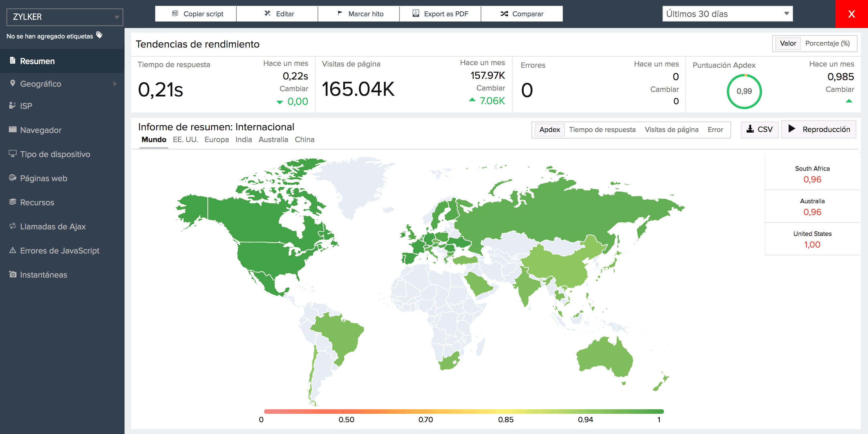Click the Comparar button
This screenshot has height=434, width=868.
(522, 14)
